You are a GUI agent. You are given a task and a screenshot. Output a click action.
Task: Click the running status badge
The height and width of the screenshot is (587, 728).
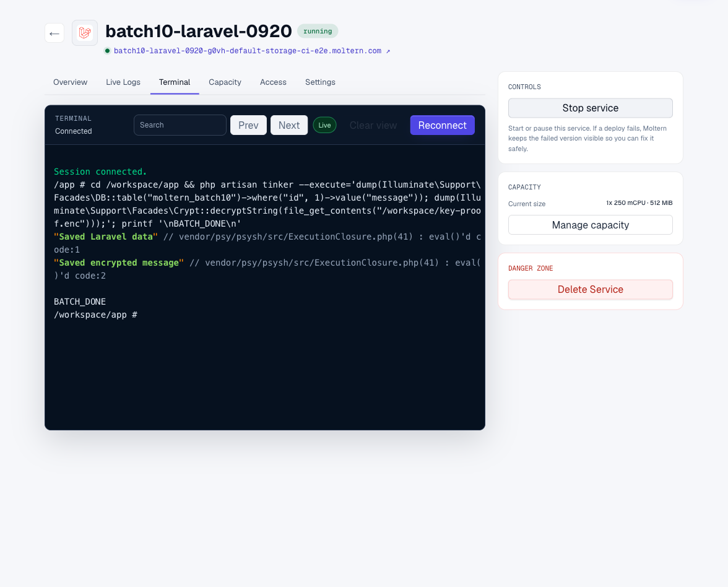point(318,31)
